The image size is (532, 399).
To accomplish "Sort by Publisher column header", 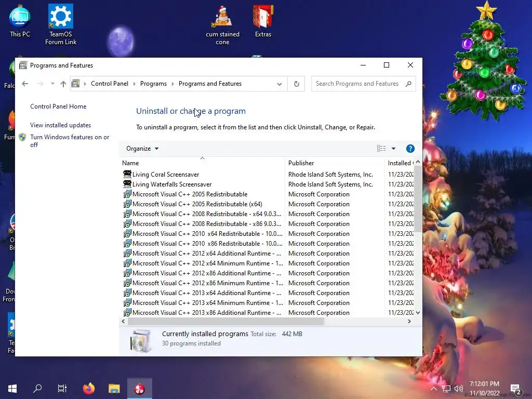I will pyautogui.click(x=335, y=163).
